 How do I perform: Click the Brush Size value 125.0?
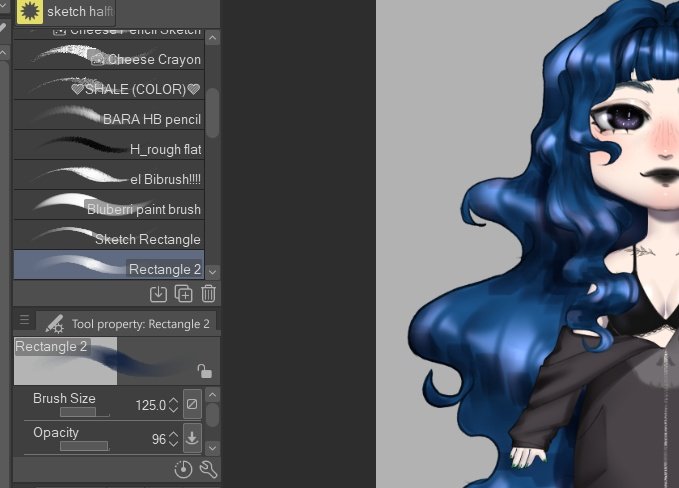pos(151,405)
